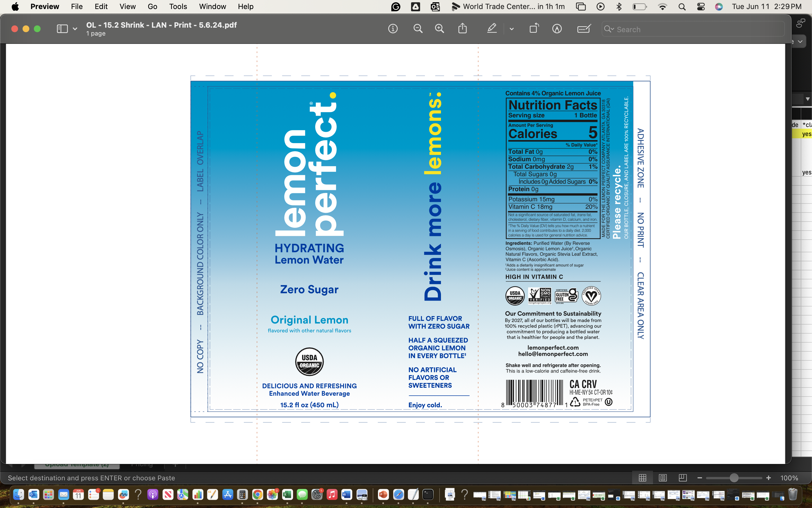Open Outlook from the Dock
Image resolution: width=812 pixels, height=508 pixels.
click(34, 494)
